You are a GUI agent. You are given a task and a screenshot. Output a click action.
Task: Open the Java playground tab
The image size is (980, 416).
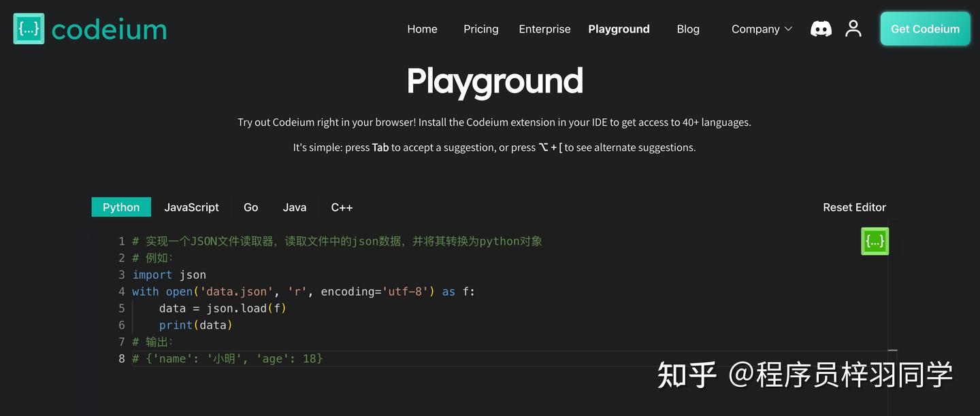294,207
